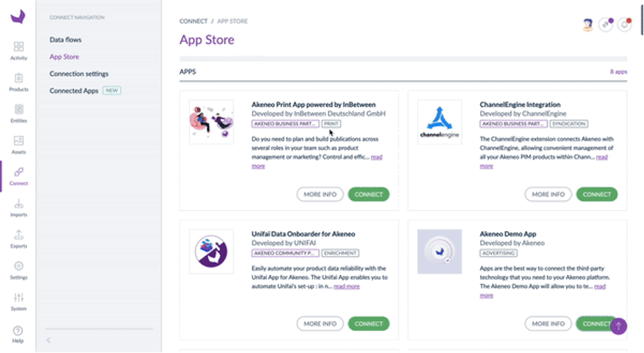644x353 pixels.
Task: Open the Settings gear in sidebar
Action: tap(18, 269)
